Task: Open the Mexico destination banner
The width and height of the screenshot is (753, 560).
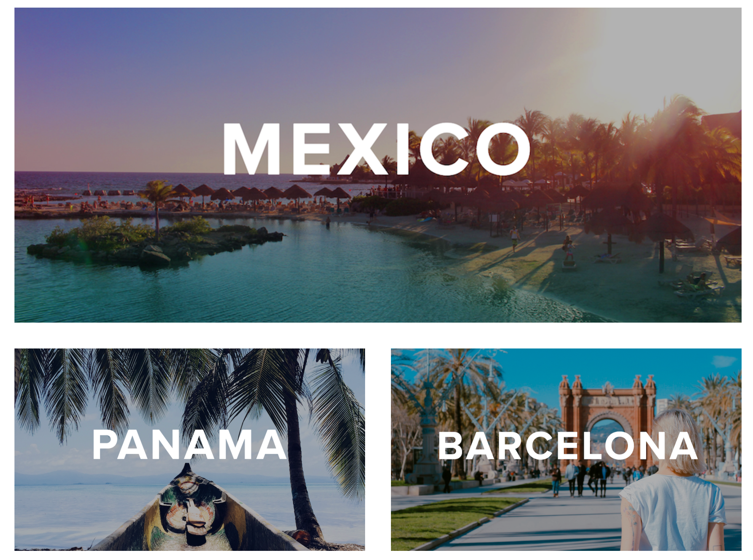Action: click(x=378, y=165)
